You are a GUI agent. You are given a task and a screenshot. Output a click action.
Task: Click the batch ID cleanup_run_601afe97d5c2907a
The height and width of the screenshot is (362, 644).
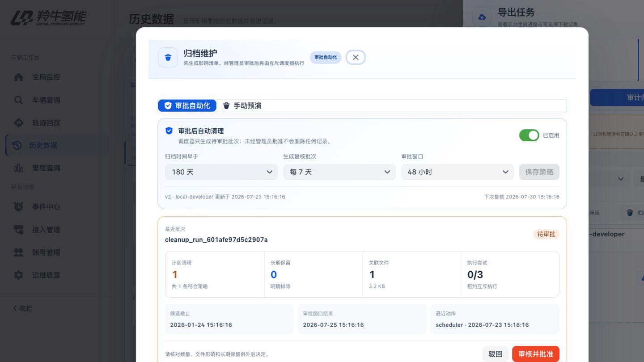216,240
